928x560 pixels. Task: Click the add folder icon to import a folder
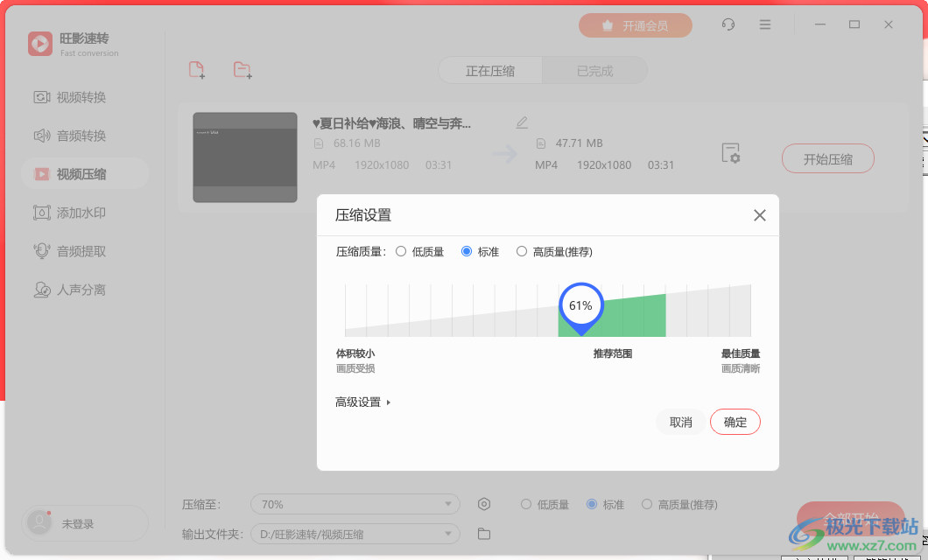click(x=243, y=69)
